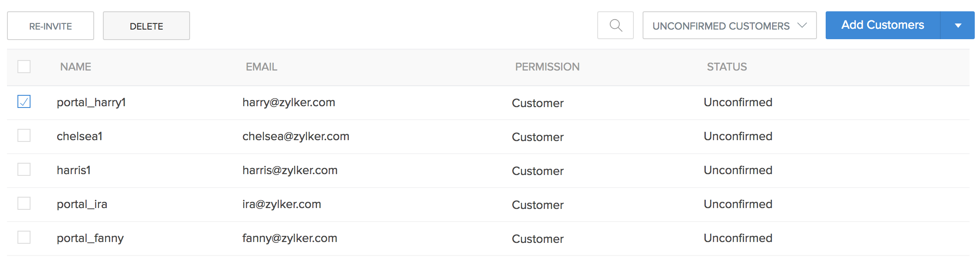Open the portal_harry1 customer name

(x=91, y=102)
